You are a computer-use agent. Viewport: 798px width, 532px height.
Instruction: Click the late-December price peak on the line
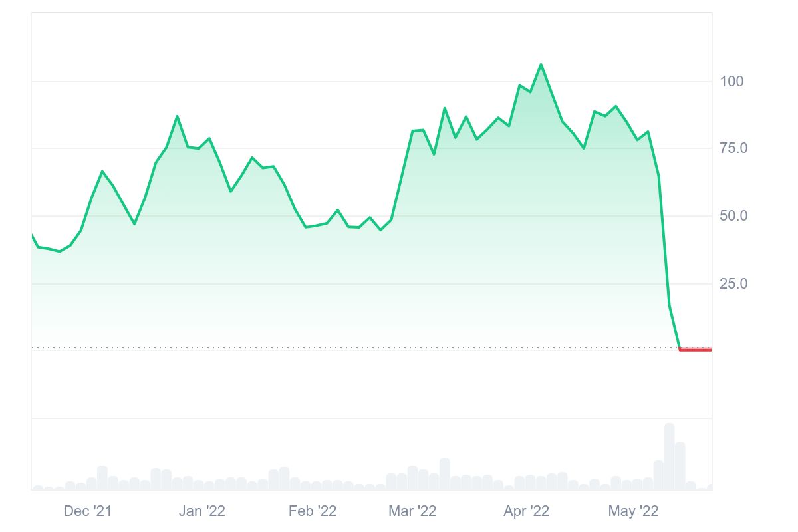177,116
